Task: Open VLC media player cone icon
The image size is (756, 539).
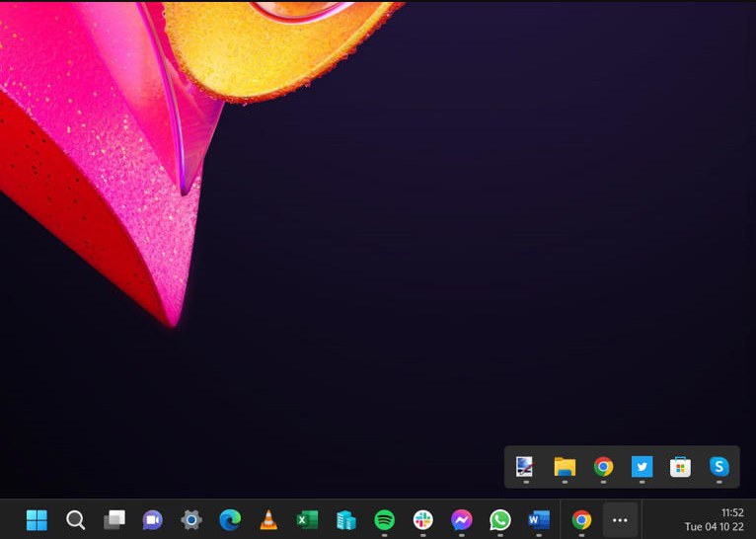Action: click(268, 520)
